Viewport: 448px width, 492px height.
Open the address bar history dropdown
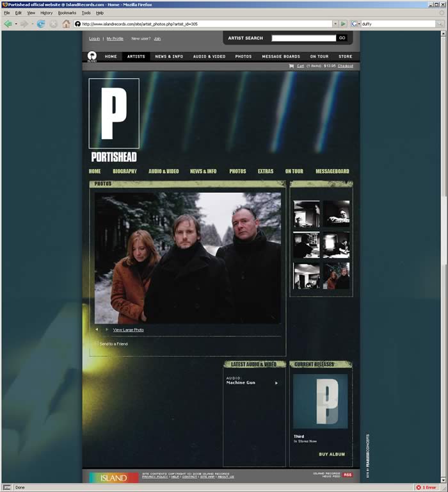tap(335, 24)
